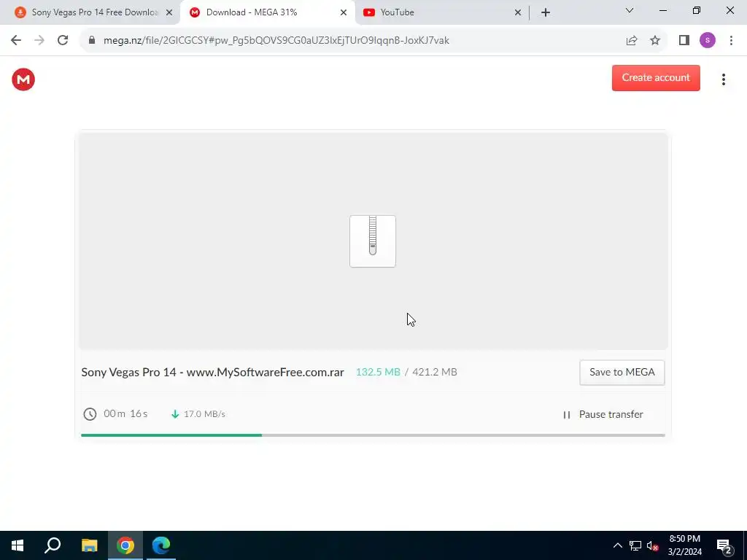
Task: Close the Sony Vegas Pro 14 tab
Action: 169,12
